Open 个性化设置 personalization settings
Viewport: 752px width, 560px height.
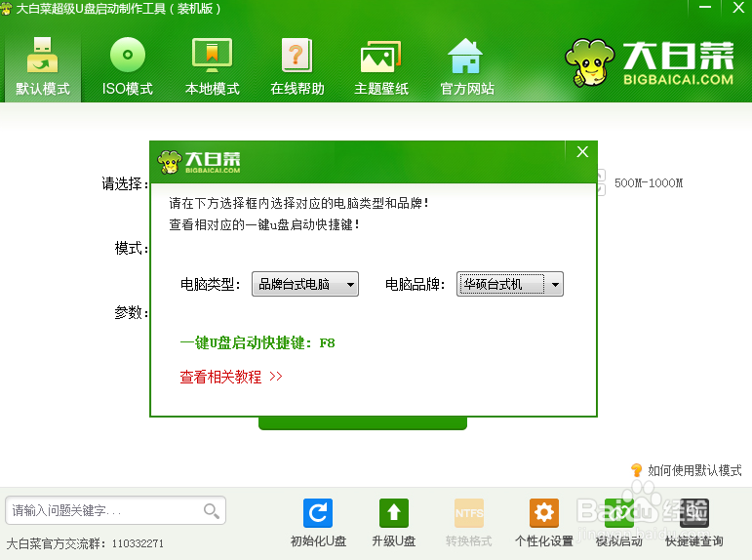click(544, 523)
